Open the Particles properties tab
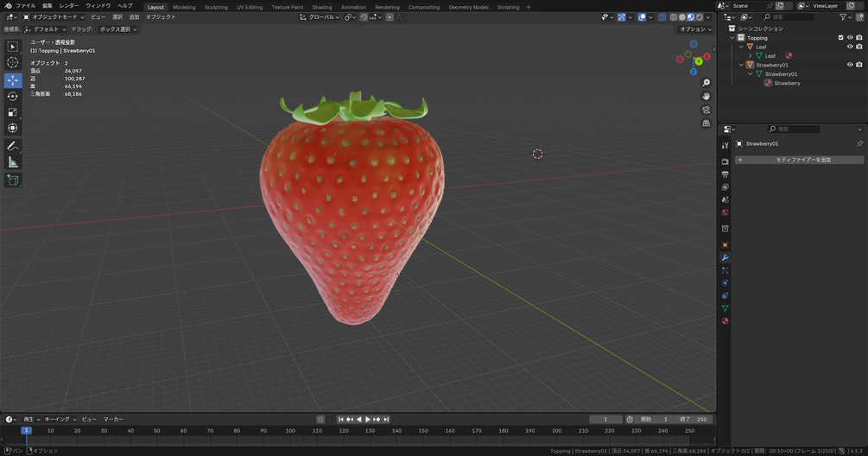 tap(725, 270)
